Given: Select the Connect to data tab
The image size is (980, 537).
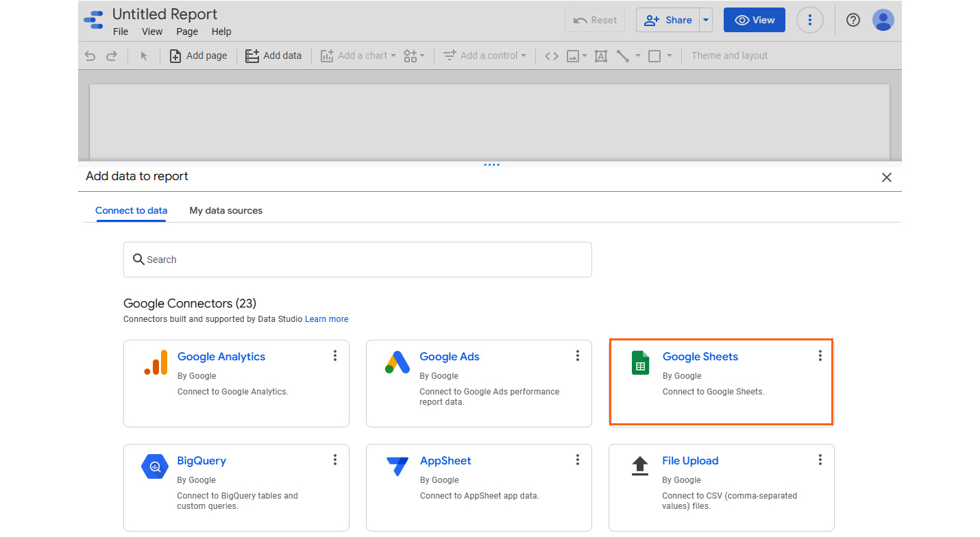Looking at the screenshot, I should (131, 211).
